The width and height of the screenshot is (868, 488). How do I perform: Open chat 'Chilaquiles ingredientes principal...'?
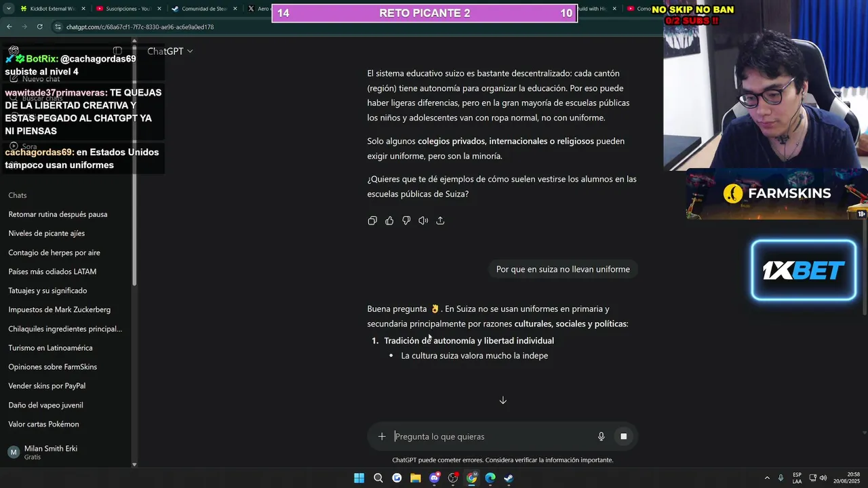tap(66, 329)
